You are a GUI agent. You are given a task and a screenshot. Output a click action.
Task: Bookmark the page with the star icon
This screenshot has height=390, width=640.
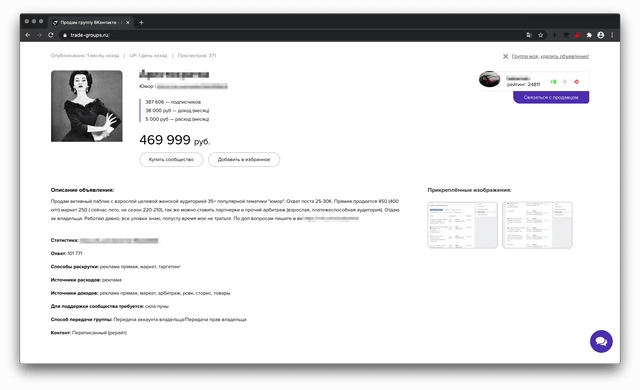[x=541, y=35]
